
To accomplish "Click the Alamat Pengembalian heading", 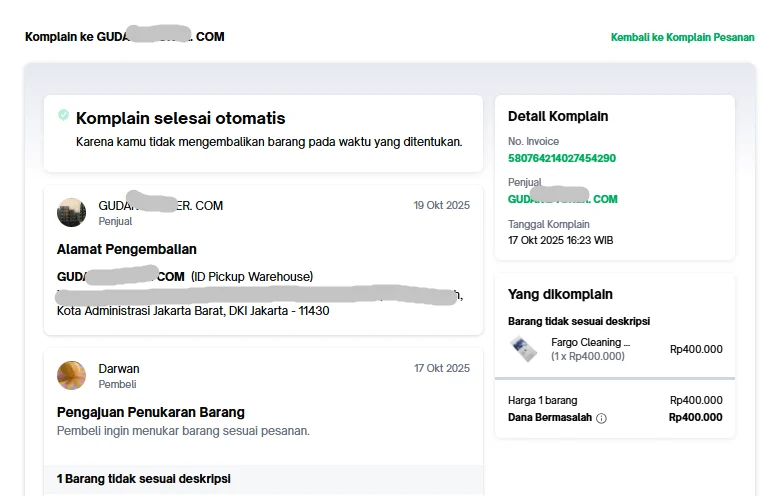I will click(127, 249).
